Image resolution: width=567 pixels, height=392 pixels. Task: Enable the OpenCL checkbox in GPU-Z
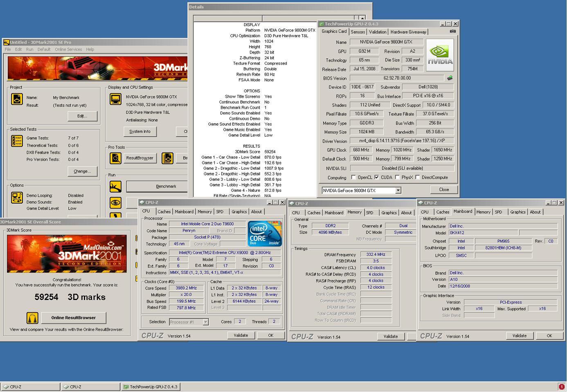click(x=353, y=177)
